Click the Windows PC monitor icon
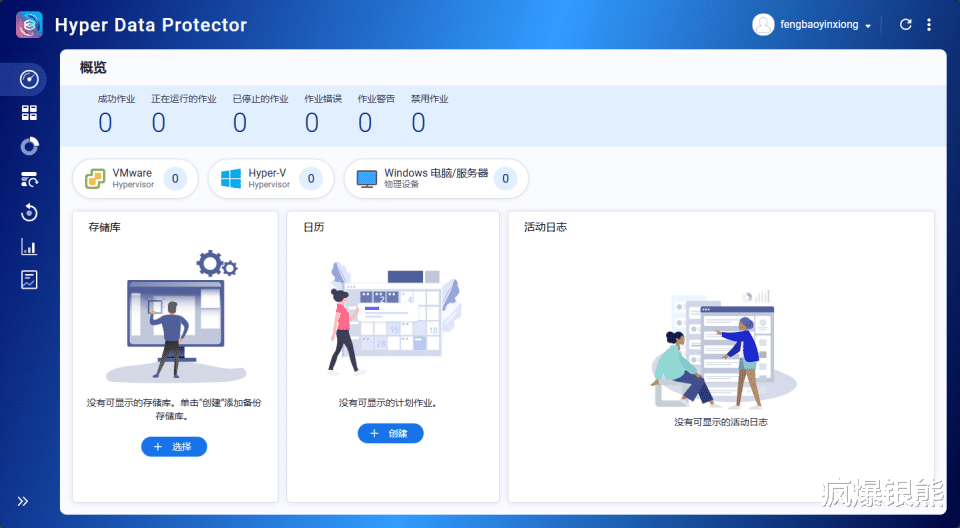Image resolution: width=960 pixels, height=528 pixels. tap(367, 179)
